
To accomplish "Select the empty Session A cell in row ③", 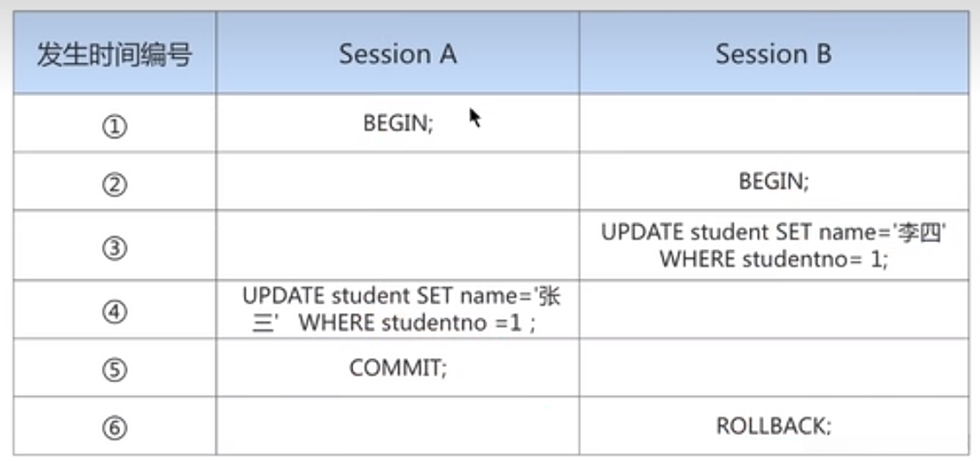I will pyautogui.click(x=398, y=246).
